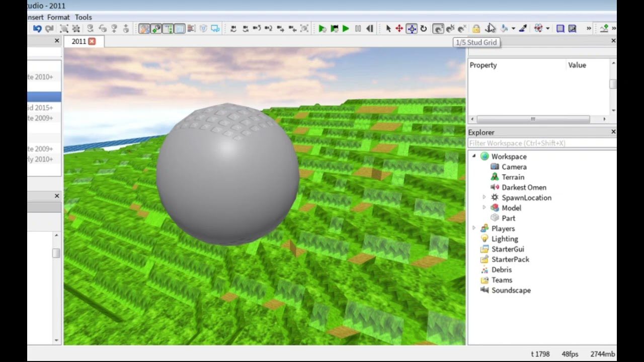Close the 2011 tab
644x362 pixels.
pyautogui.click(x=92, y=41)
